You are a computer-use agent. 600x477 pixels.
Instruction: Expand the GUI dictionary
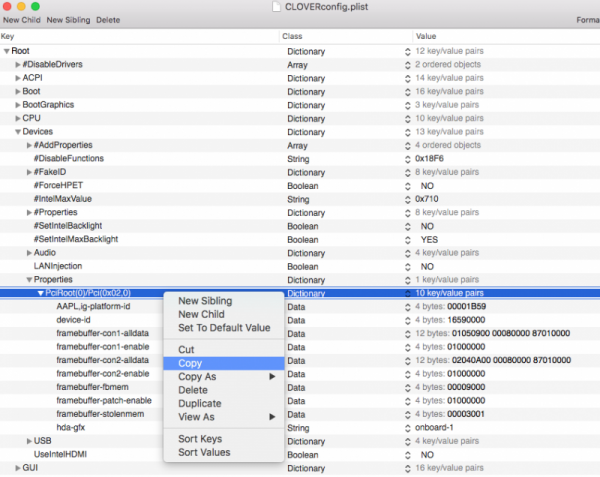18,468
